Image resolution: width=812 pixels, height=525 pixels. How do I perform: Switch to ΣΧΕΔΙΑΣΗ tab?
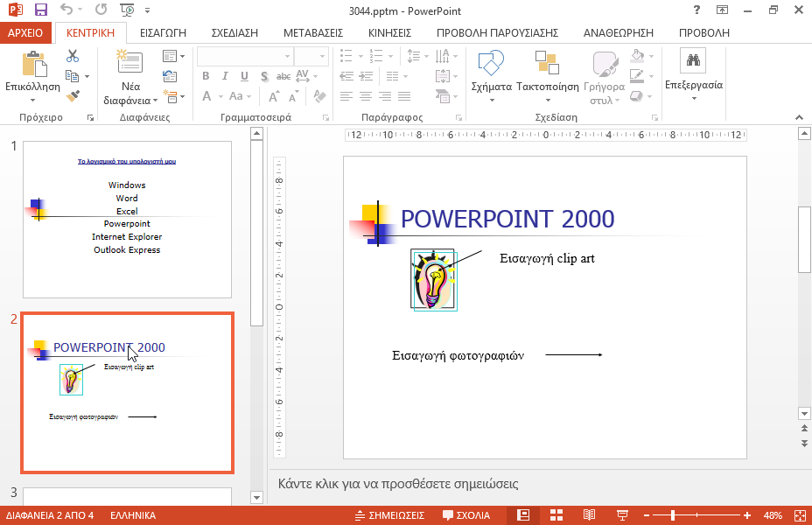234,32
